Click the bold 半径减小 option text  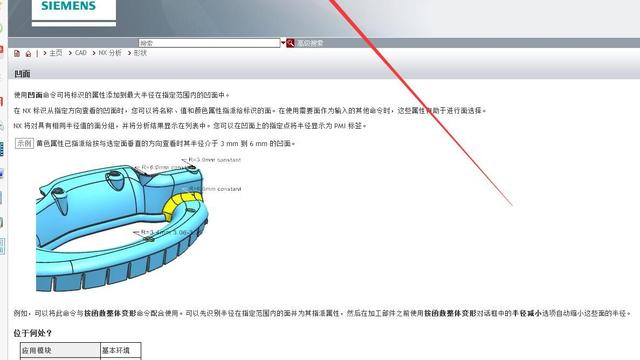coord(527,313)
